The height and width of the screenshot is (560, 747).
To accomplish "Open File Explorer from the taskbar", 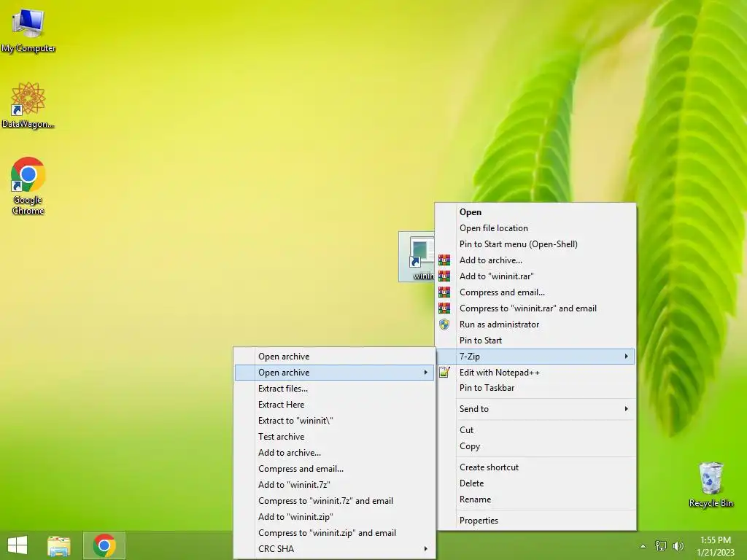I will click(59, 545).
